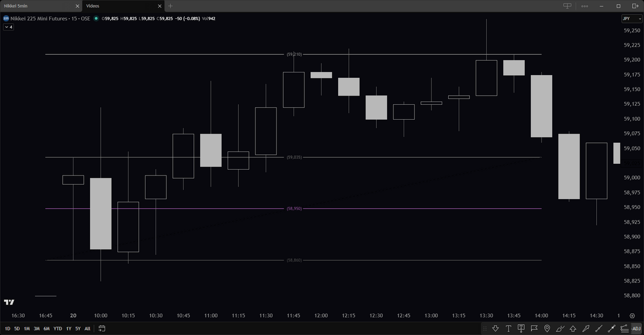This screenshot has width=644, height=335.
Task: Click the 14:00 time axis label
Action: pyautogui.click(x=541, y=316)
